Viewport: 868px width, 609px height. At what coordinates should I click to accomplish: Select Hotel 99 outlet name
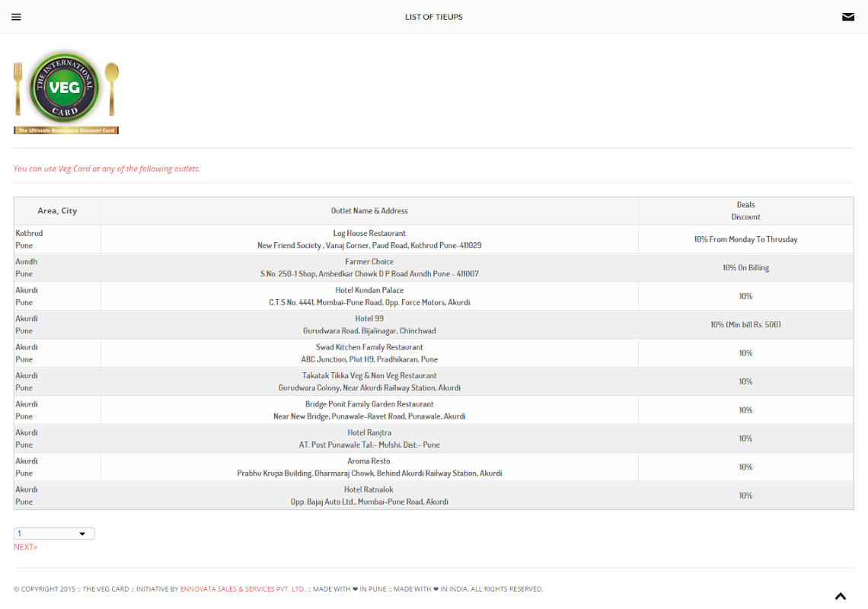pyautogui.click(x=369, y=319)
